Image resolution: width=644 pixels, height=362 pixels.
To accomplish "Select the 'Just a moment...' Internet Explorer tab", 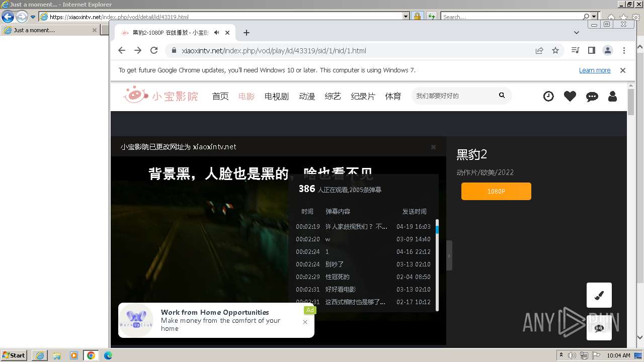I will [x=50, y=30].
